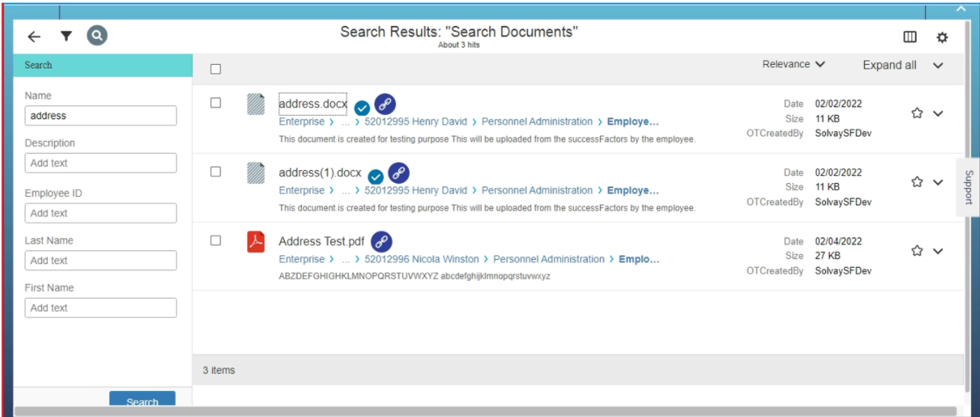Check the box for address.docx
Image resolution: width=980 pixels, height=417 pixels.
[216, 103]
